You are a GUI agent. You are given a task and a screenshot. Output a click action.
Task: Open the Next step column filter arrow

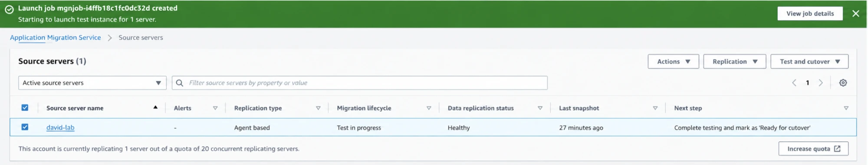click(x=846, y=108)
